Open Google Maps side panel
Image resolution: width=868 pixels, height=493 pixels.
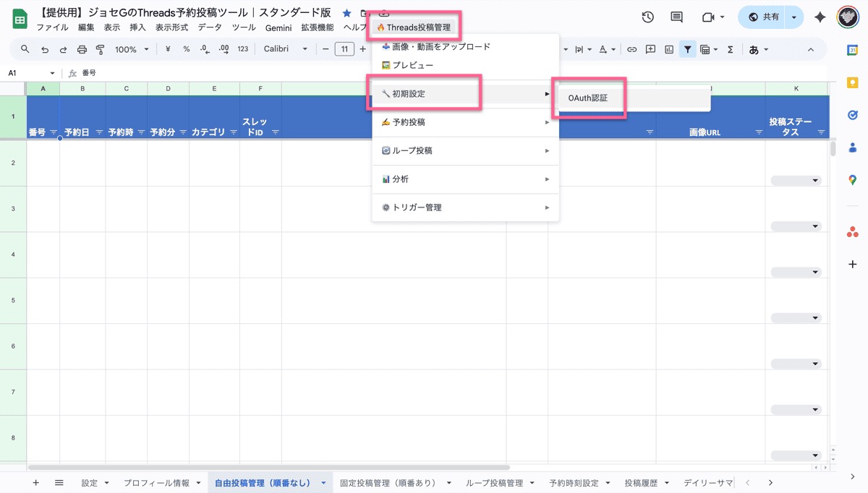point(852,180)
